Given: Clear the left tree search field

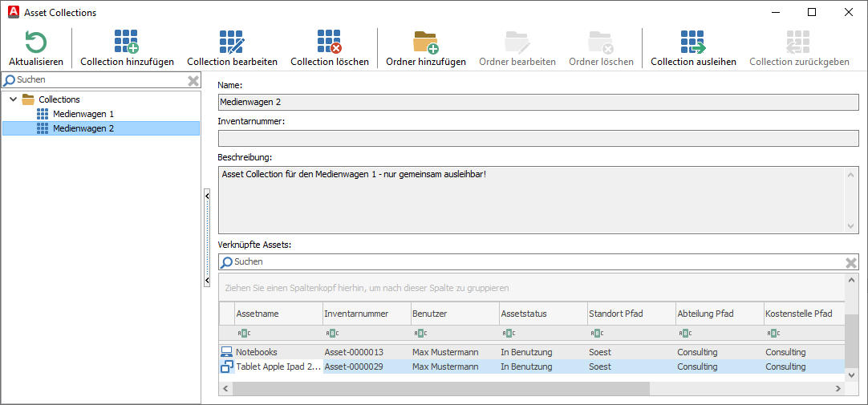Looking at the screenshot, I should 193,80.
